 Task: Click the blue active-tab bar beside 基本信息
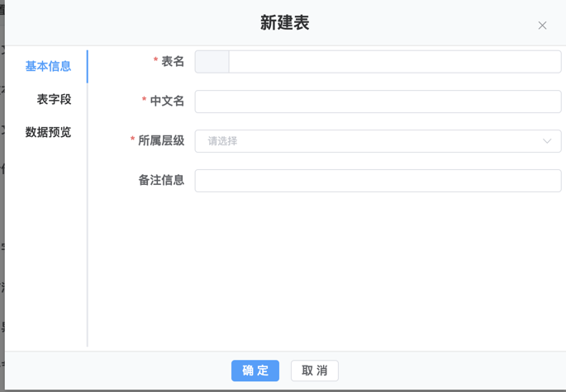87,66
